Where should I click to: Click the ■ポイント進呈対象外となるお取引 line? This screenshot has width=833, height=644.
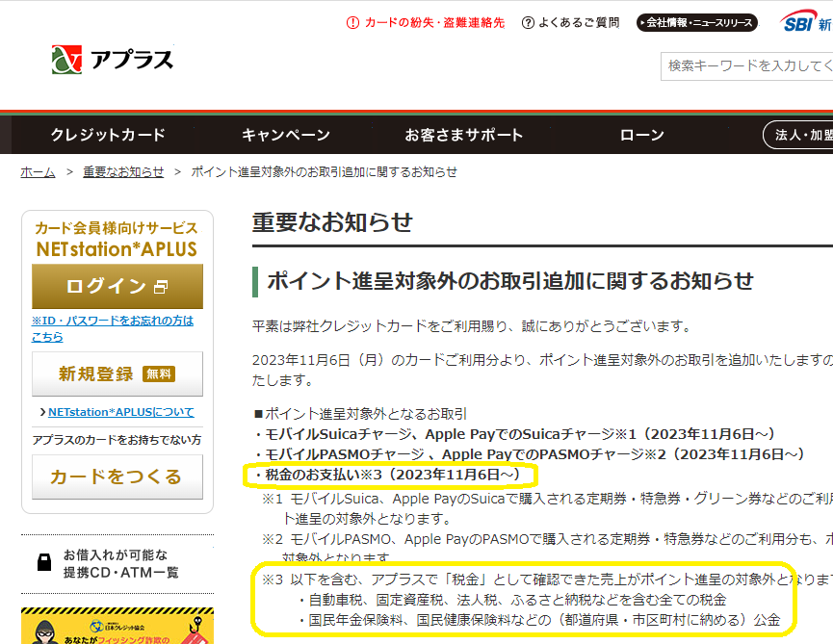coord(360,414)
